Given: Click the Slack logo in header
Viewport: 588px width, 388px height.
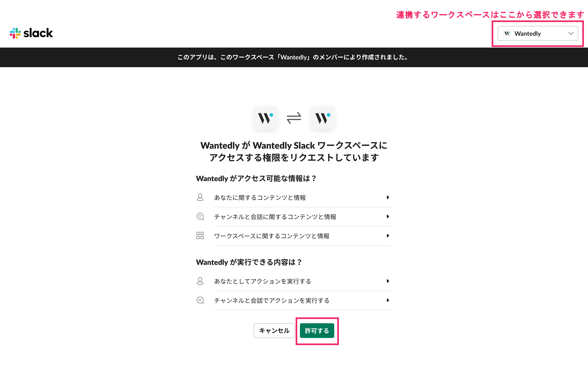Looking at the screenshot, I should pos(31,33).
